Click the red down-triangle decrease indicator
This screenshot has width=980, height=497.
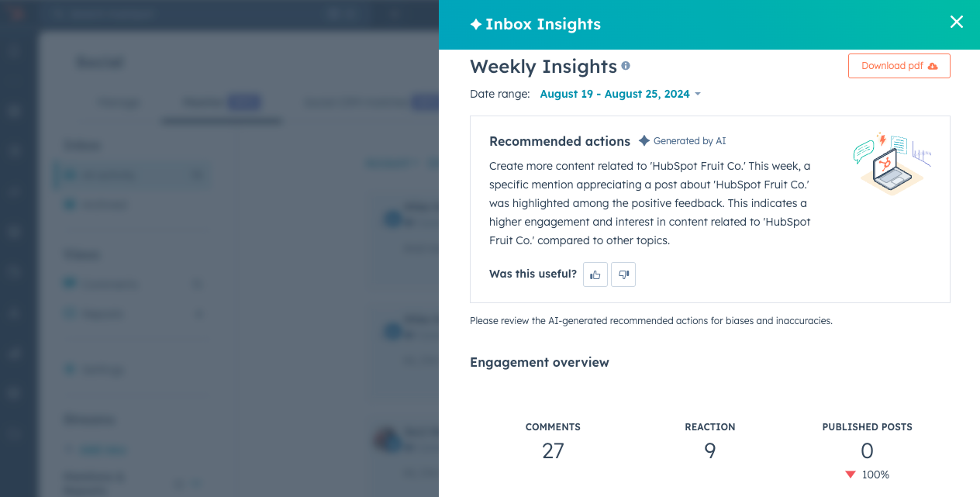[851, 475]
